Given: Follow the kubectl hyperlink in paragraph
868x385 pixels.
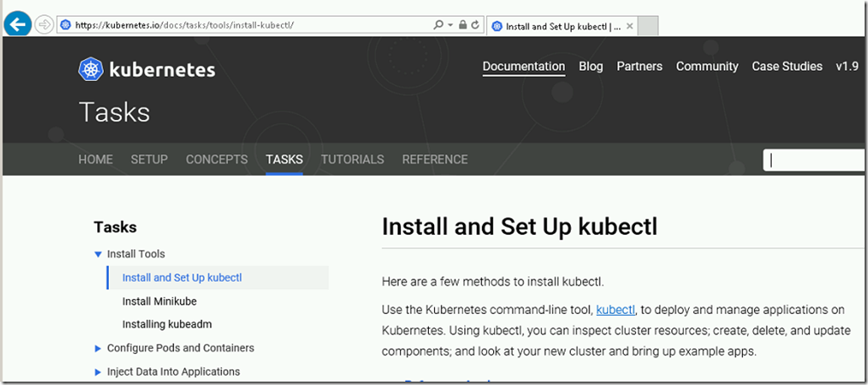Looking at the screenshot, I should click(x=616, y=309).
